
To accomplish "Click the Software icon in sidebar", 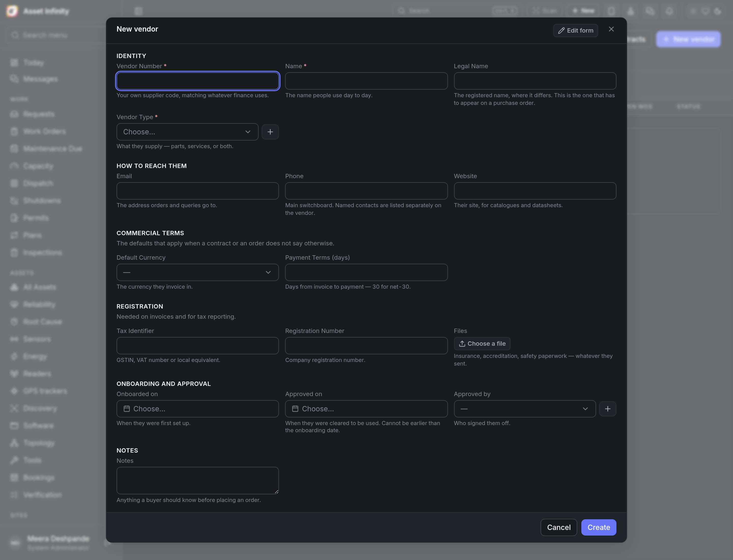I will [14, 425].
